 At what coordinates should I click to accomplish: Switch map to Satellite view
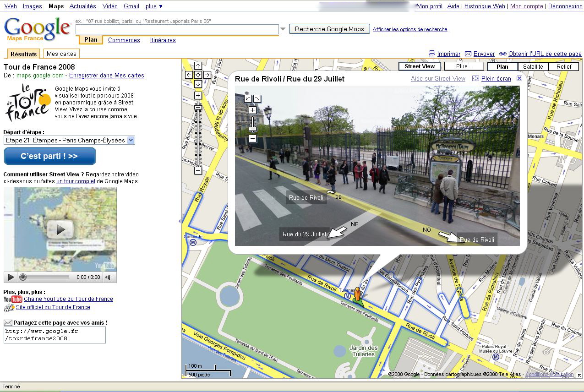533,67
